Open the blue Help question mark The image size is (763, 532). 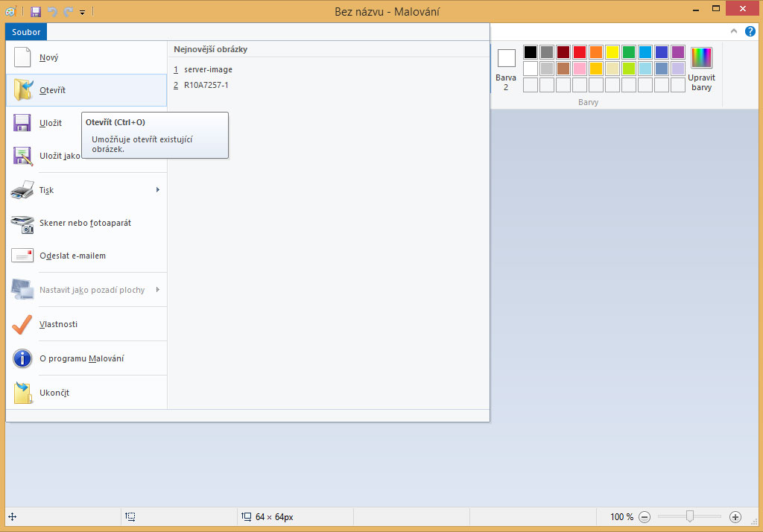pos(750,31)
